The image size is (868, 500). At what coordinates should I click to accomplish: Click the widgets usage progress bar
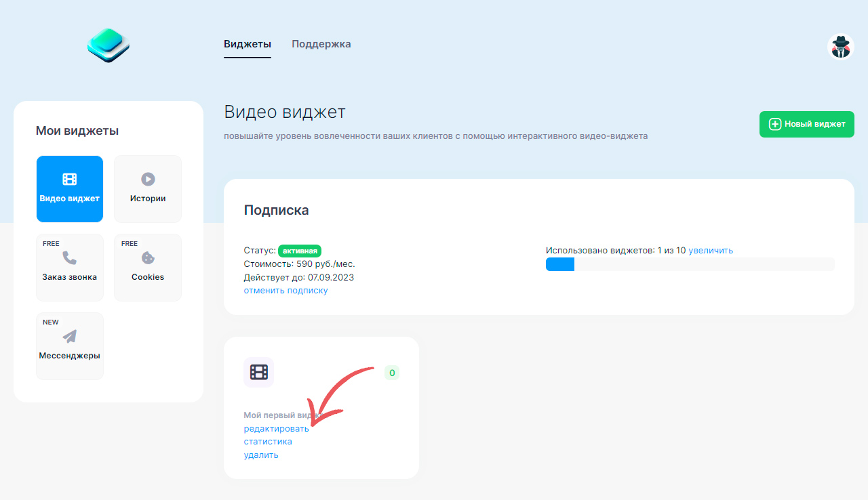(690, 264)
